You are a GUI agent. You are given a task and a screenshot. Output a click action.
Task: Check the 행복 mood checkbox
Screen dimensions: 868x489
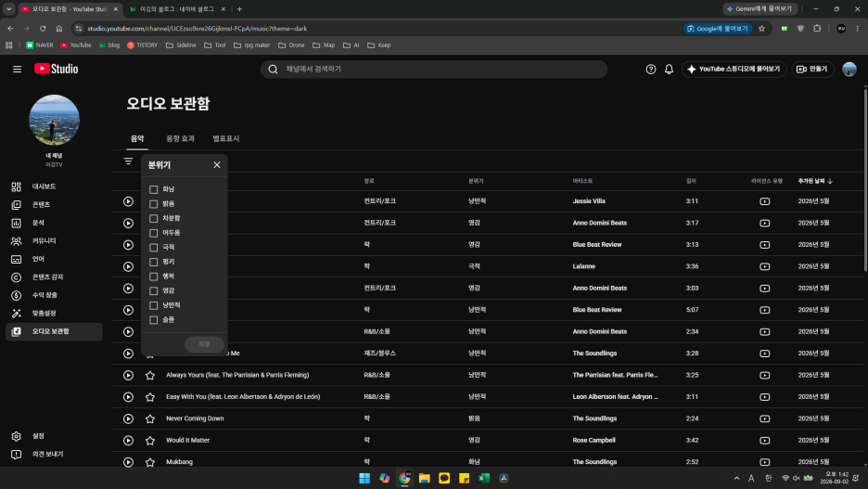pyautogui.click(x=153, y=277)
